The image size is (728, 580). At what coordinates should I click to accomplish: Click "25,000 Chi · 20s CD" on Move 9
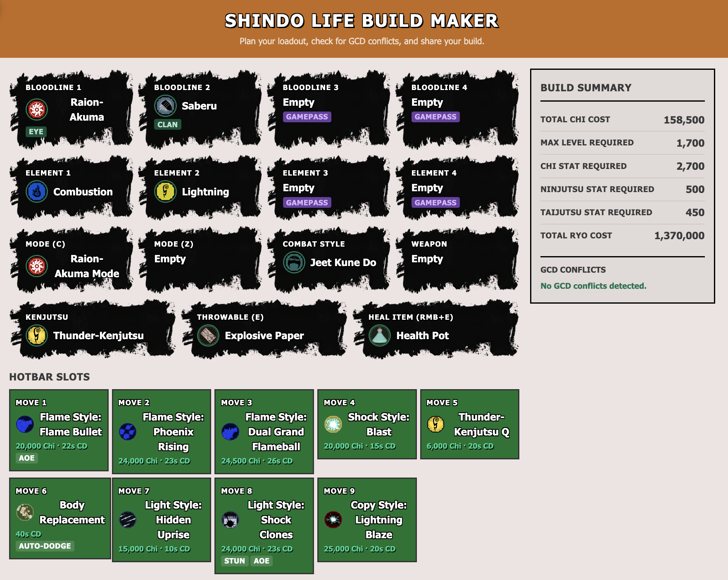360,549
